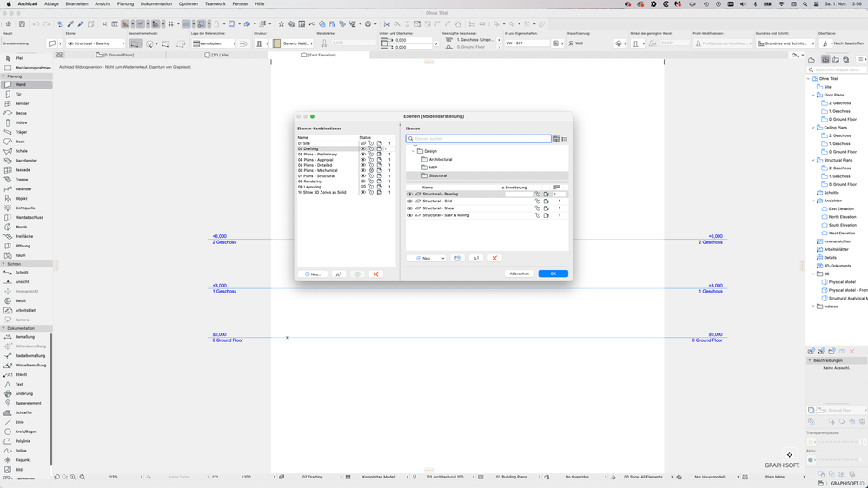Screen dimensions: 868x488
Task: Confirm dialog with OK button
Action: [x=553, y=274]
